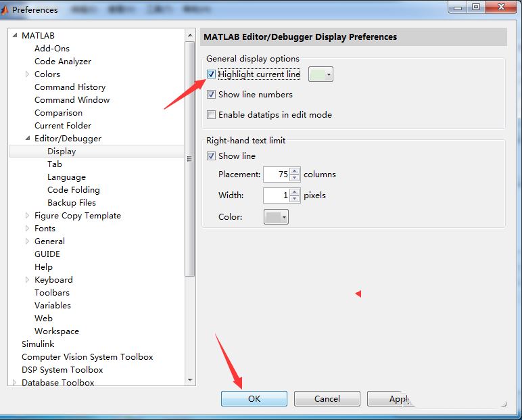Screen dimensions: 522x420
Task: Click the preferences tree scrollbar thumb
Action: coord(190,158)
